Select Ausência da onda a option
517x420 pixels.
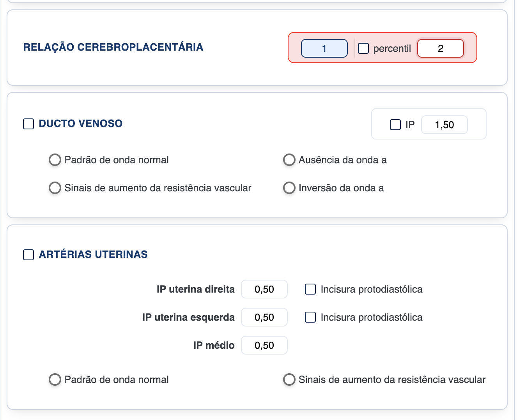[289, 160]
